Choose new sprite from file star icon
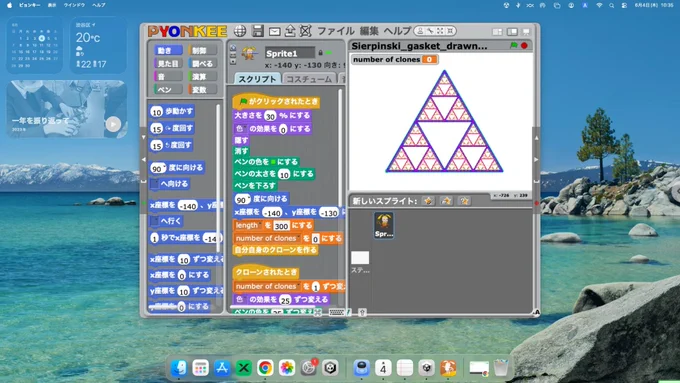 pyautogui.click(x=446, y=201)
